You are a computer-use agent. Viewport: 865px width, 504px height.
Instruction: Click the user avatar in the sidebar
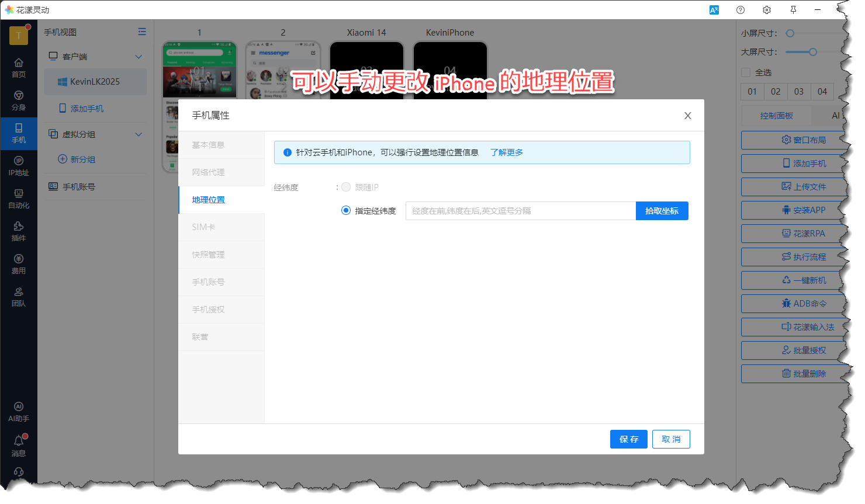pos(19,36)
